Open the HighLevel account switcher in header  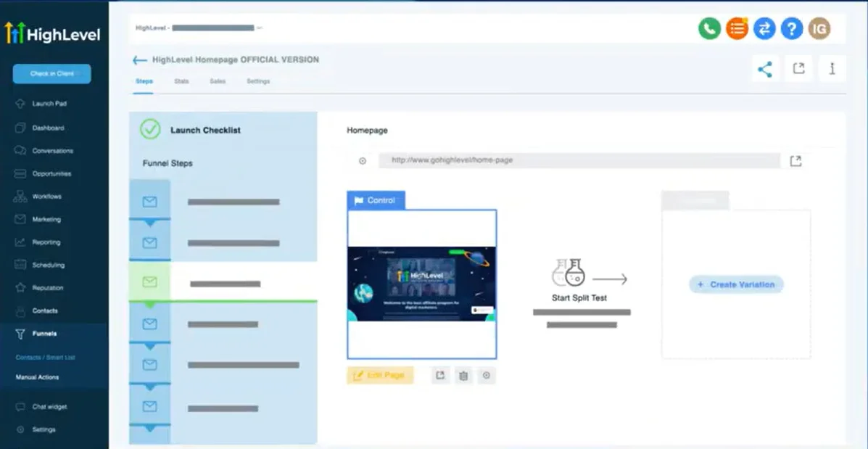pos(198,28)
